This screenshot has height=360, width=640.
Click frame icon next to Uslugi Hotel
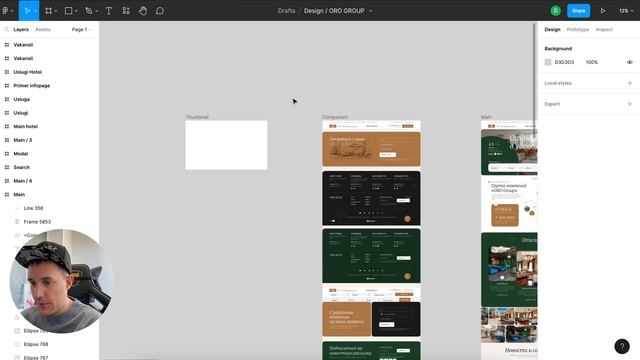(7, 72)
